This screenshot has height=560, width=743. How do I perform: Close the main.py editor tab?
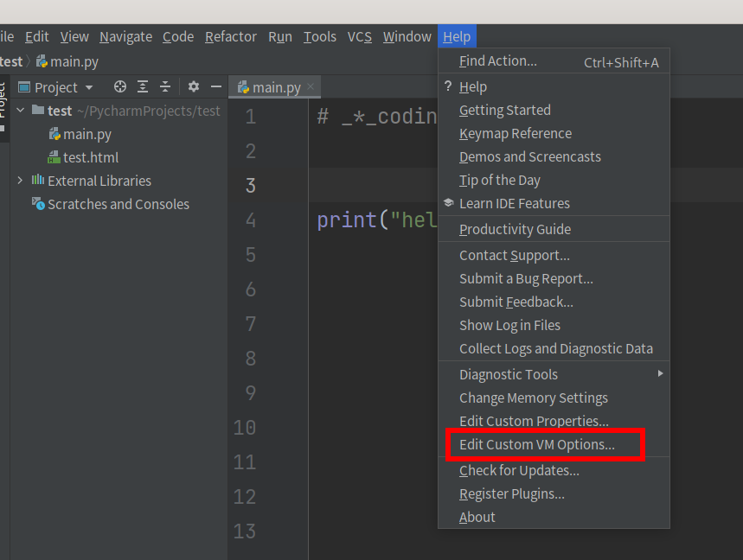[311, 86]
